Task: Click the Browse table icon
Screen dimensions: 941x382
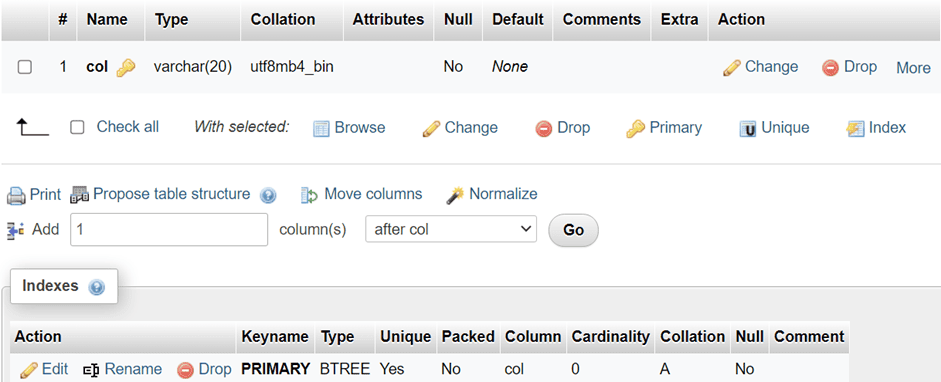Action: tap(322, 128)
